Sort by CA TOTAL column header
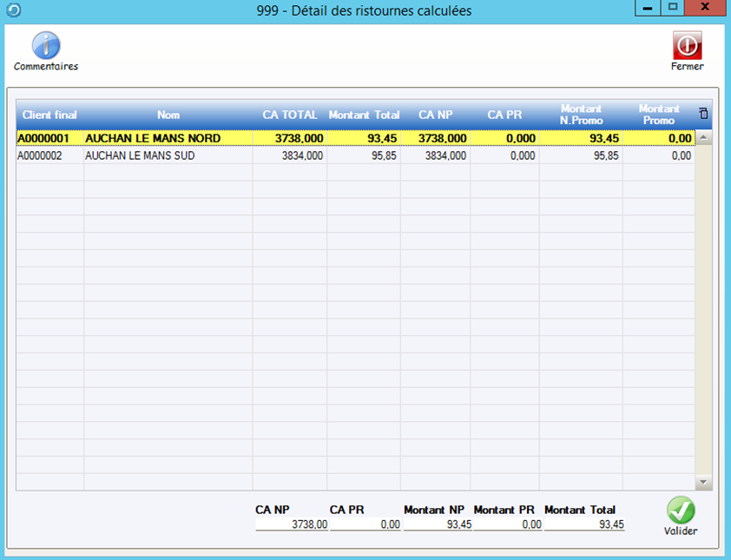The height and width of the screenshot is (560, 731). pyautogui.click(x=290, y=115)
